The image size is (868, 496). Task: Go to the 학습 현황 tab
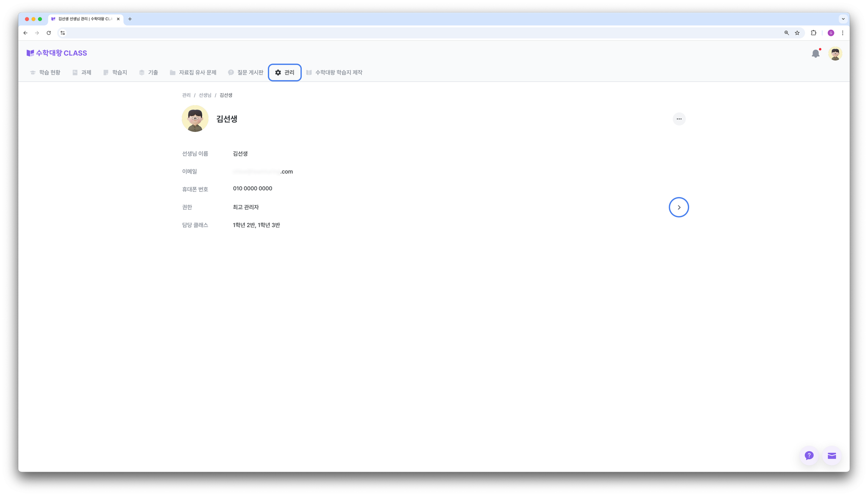pos(45,72)
